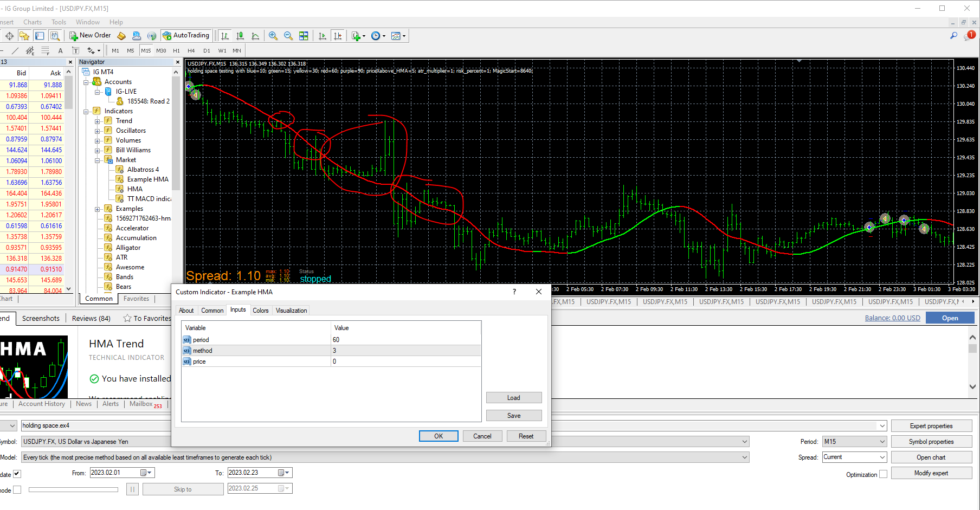Select the crosshair cursor tool

[x=9, y=36]
